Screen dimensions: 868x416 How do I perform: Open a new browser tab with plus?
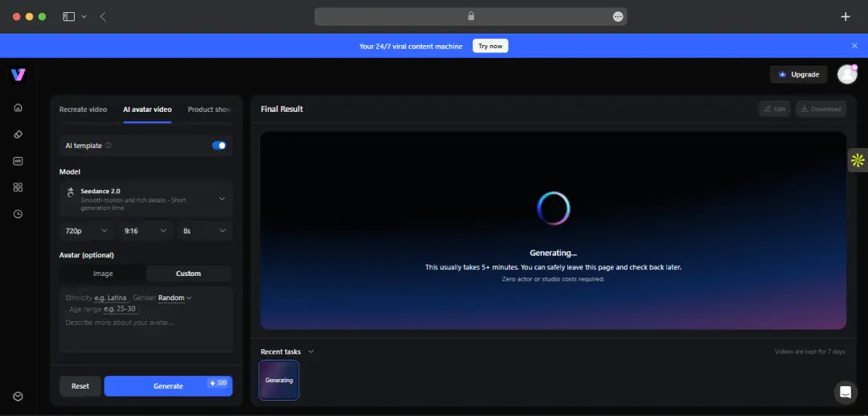pyautogui.click(x=845, y=17)
